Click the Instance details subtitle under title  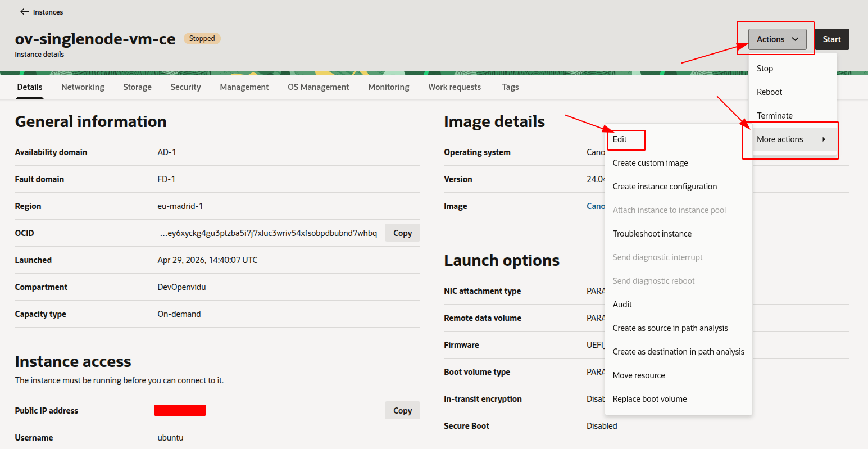[39, 55]
